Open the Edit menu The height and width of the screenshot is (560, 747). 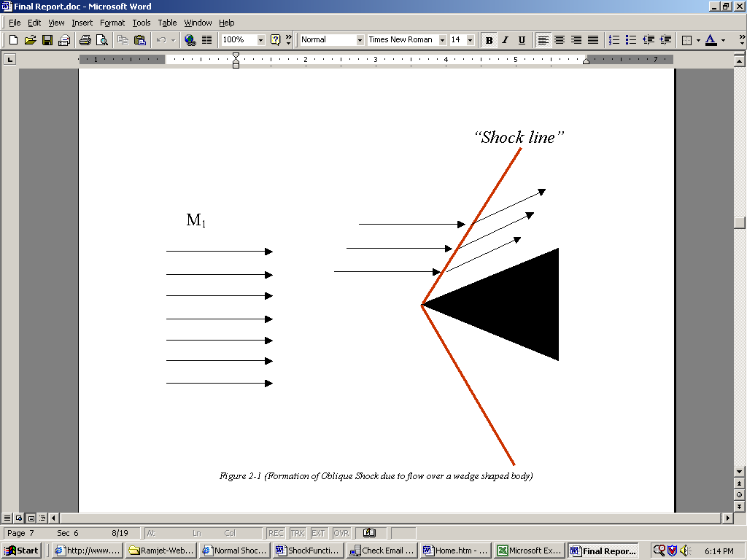(34, 23)
